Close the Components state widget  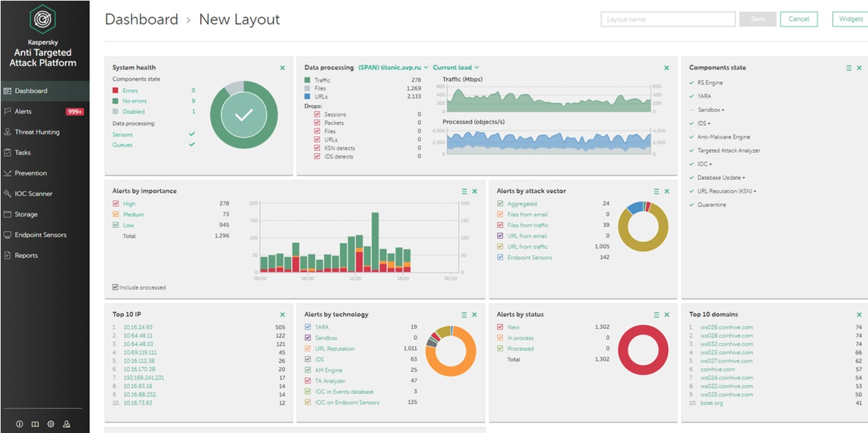pos(859,68)
